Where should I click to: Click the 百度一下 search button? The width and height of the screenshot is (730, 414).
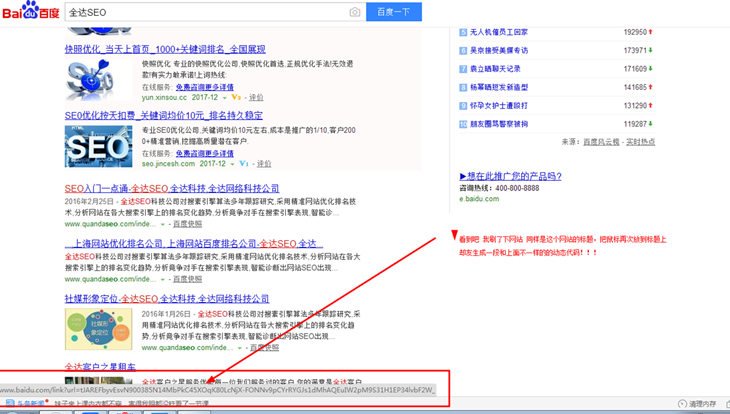394,12
